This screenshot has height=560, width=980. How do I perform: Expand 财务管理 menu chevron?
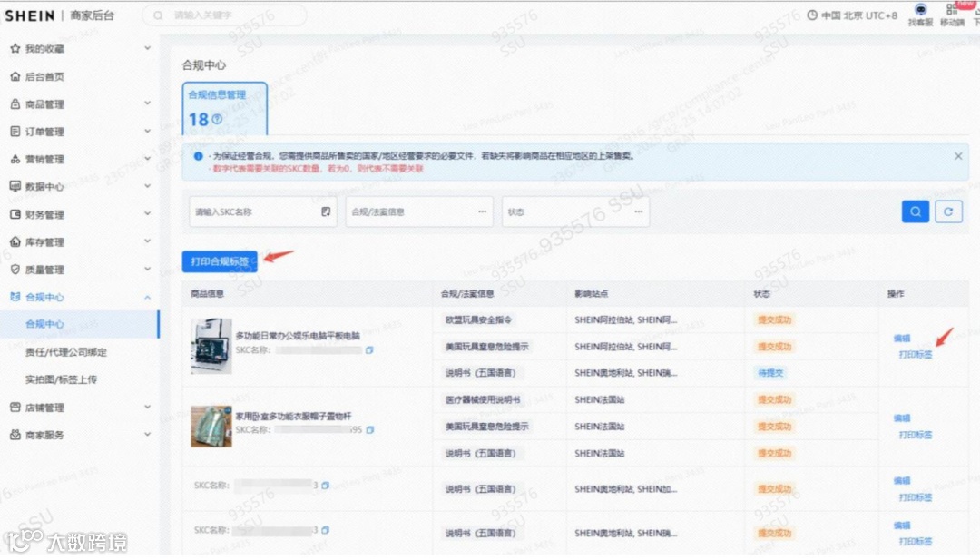coord(148,214)
